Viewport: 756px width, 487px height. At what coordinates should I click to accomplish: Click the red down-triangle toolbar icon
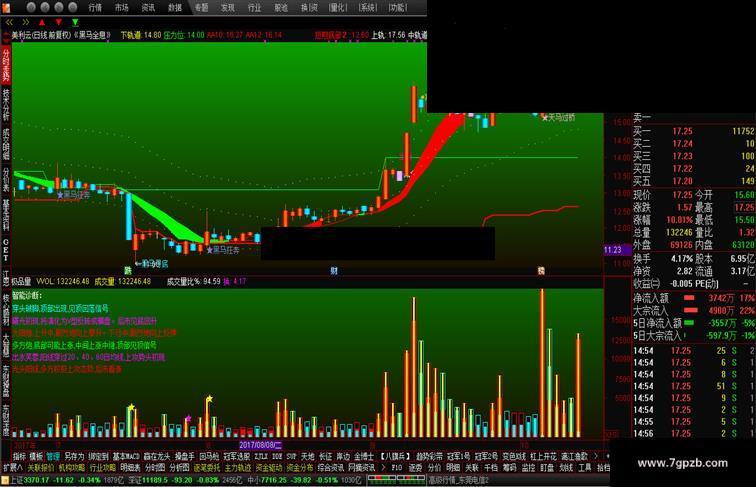58,22
